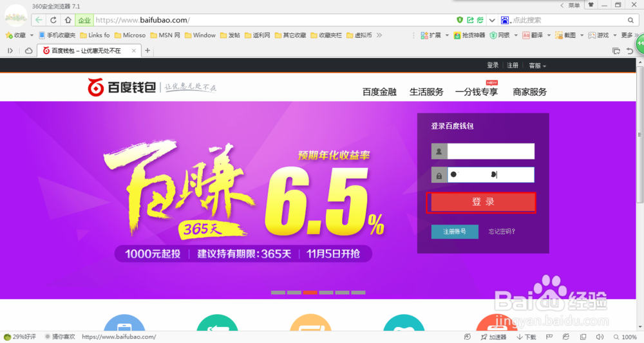Click the 注册账号 register button

tap(455, 232)
